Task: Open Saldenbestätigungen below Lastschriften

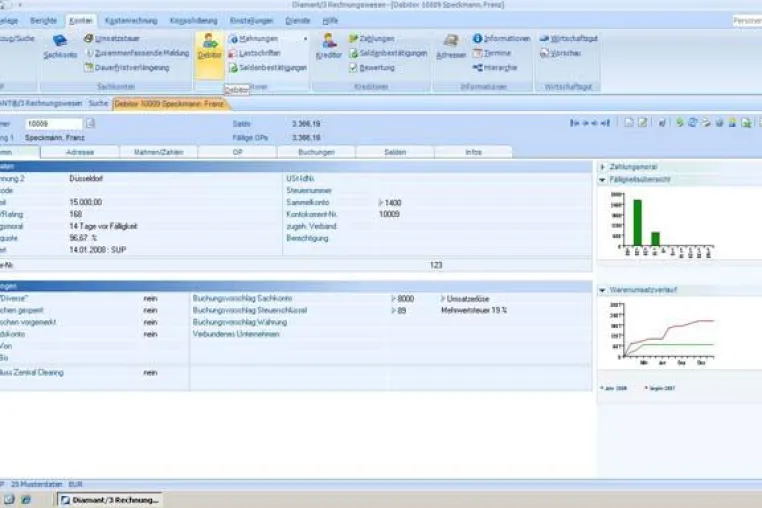Action: tap(268, 68)
